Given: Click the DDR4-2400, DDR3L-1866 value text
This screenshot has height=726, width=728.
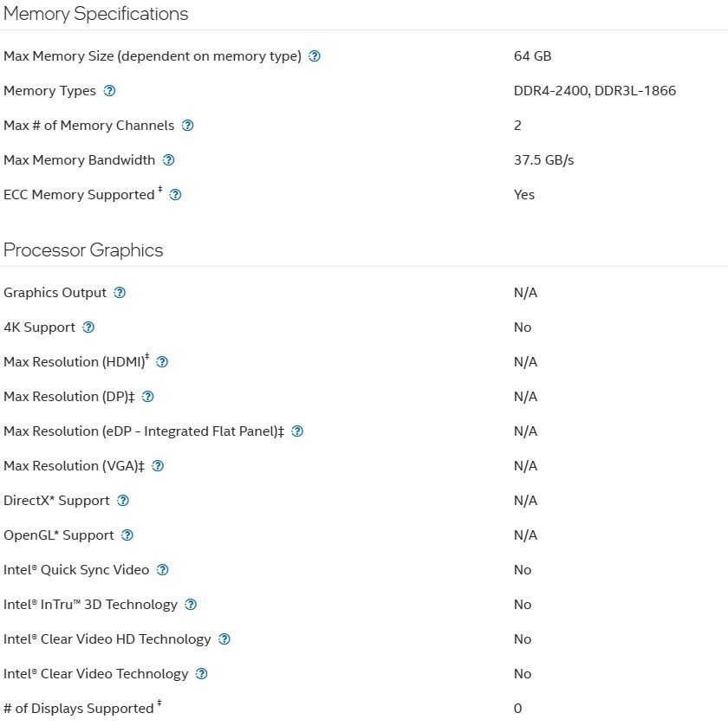Looking at the screenshot, I should point(595,91).
